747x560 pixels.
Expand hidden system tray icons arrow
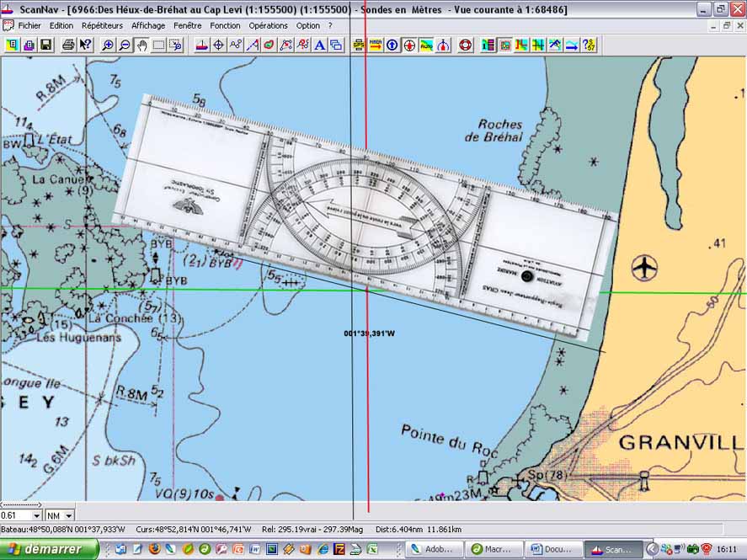pos(652,549)
